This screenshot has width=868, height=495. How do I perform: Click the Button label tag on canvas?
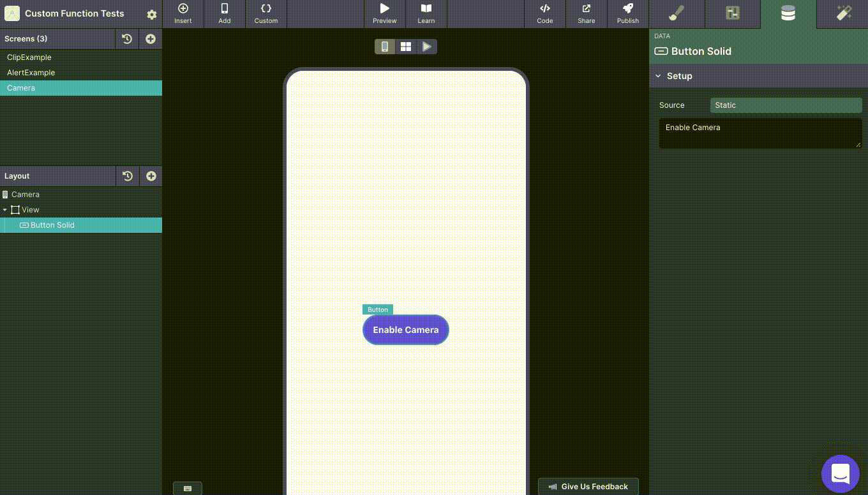point(378,309)
